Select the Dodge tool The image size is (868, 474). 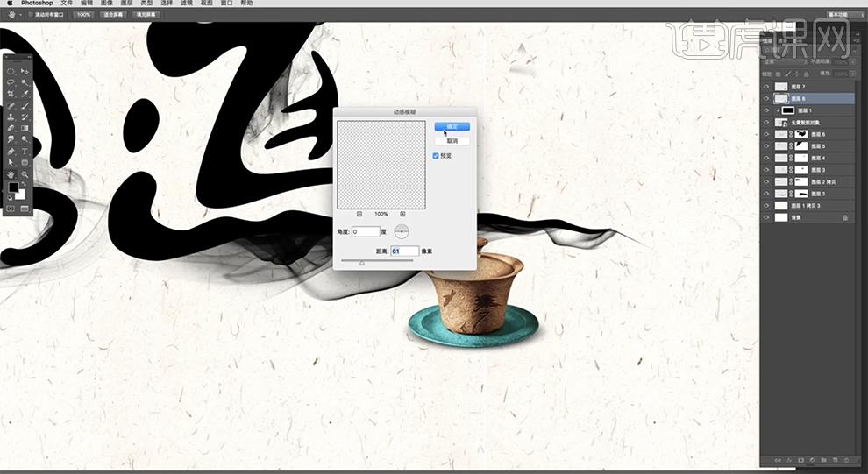pos(25,140)
